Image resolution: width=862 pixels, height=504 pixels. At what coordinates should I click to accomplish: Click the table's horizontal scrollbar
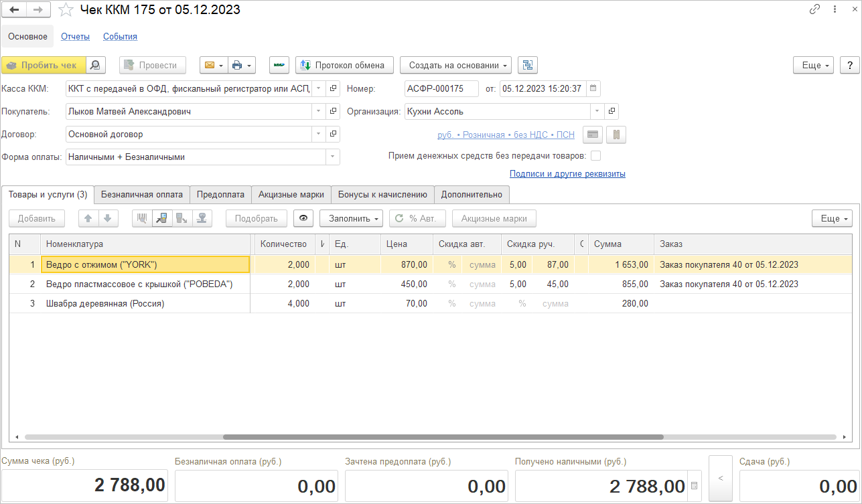tap(442, 437)
